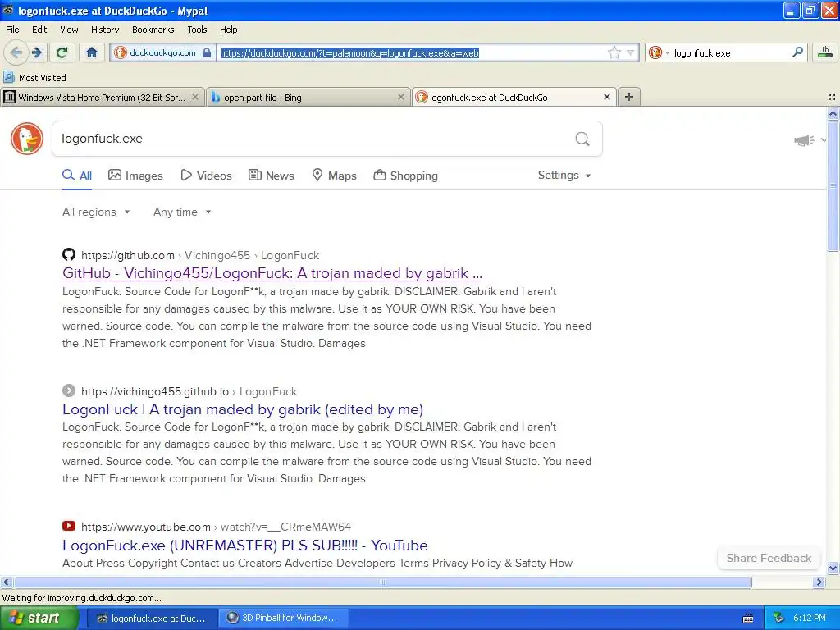Screen dimensions: 840x630
Task: Go forward with the forward arrow button
Action: (37, 52)
